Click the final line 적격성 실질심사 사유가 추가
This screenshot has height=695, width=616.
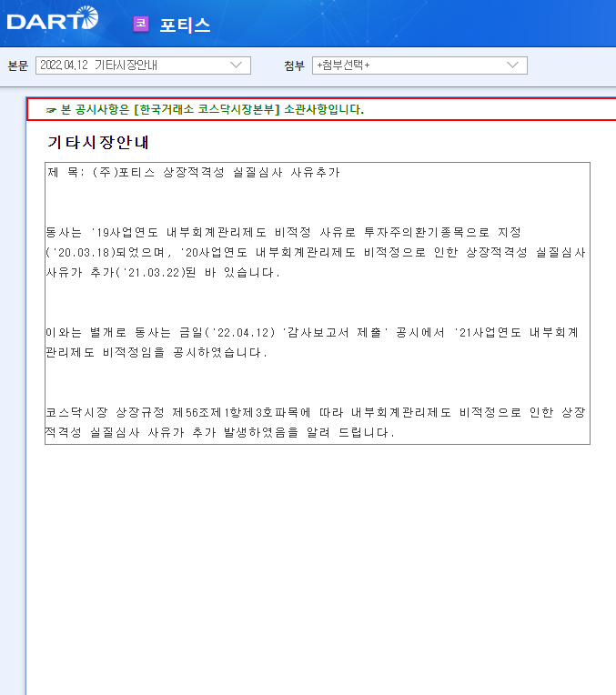pyautogui.click(x=220, y=433)
